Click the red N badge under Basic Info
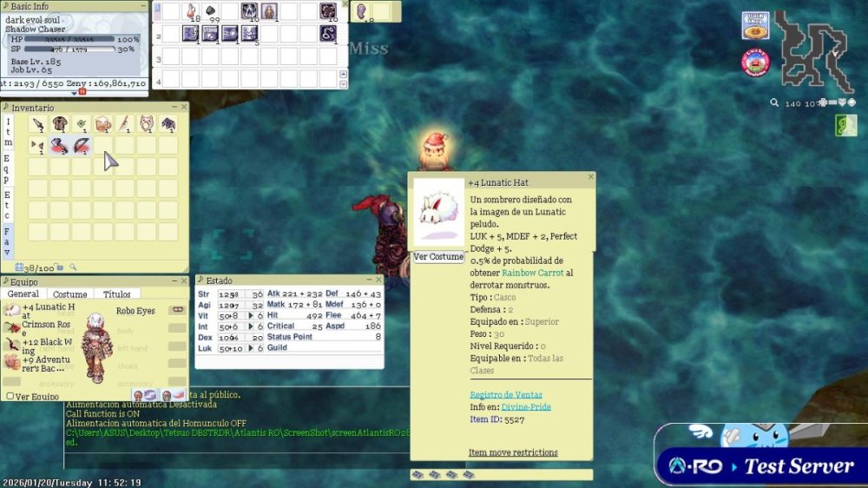Screen dimensions: 868x488 point(82,92)
